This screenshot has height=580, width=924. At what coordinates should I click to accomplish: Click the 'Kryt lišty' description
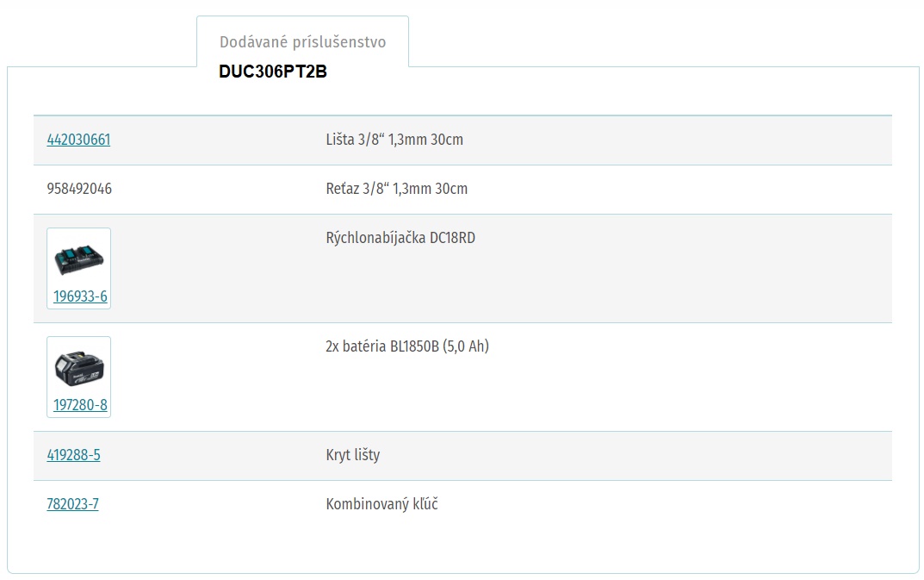[352, 455]
